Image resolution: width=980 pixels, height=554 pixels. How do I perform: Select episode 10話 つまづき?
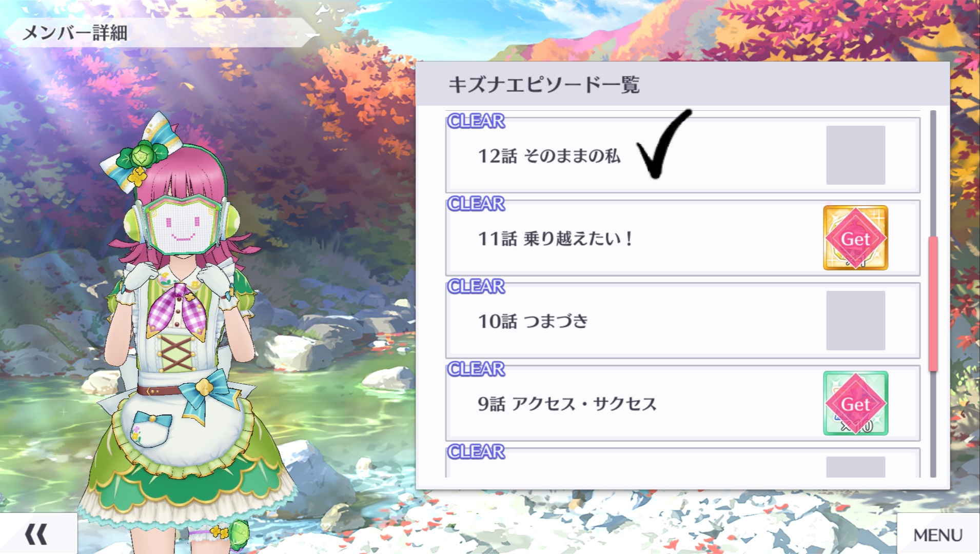[x=682, y=321]
